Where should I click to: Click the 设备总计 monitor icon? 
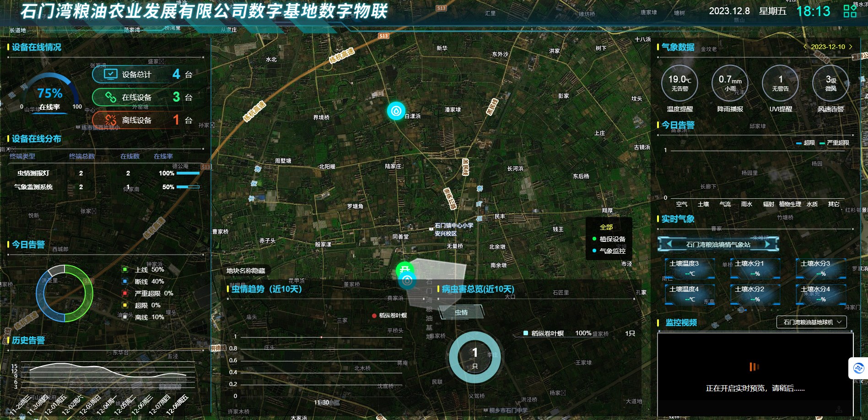111,74
